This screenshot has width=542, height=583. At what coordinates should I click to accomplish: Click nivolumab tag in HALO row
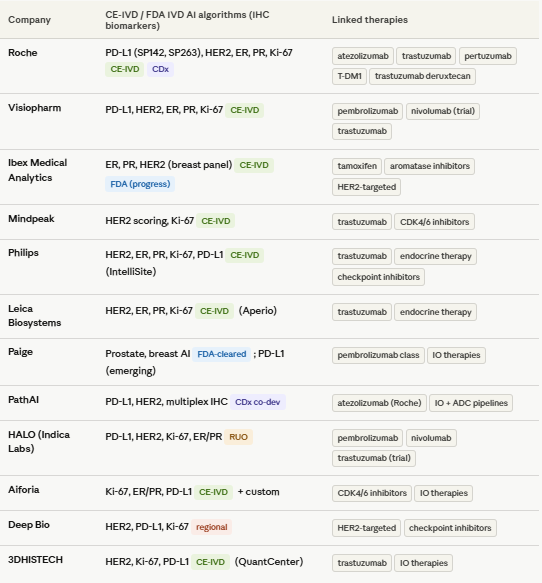coord(431,438)
